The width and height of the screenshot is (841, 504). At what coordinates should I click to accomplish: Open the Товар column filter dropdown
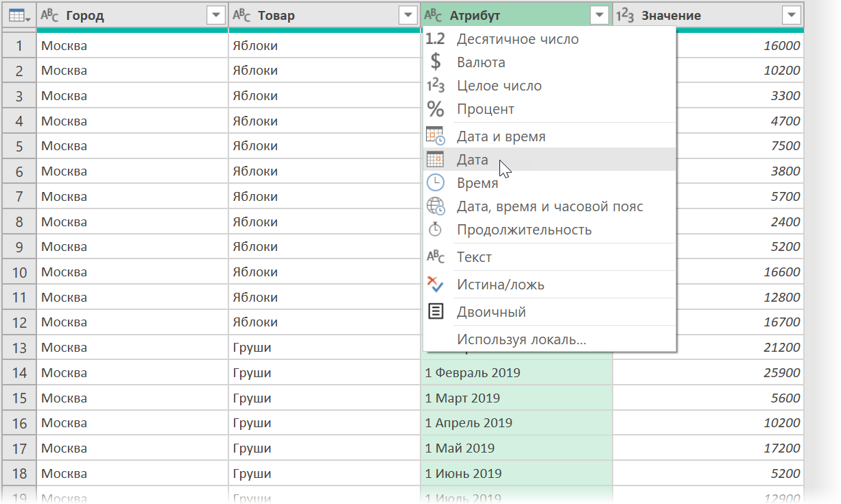pos(408,16)
